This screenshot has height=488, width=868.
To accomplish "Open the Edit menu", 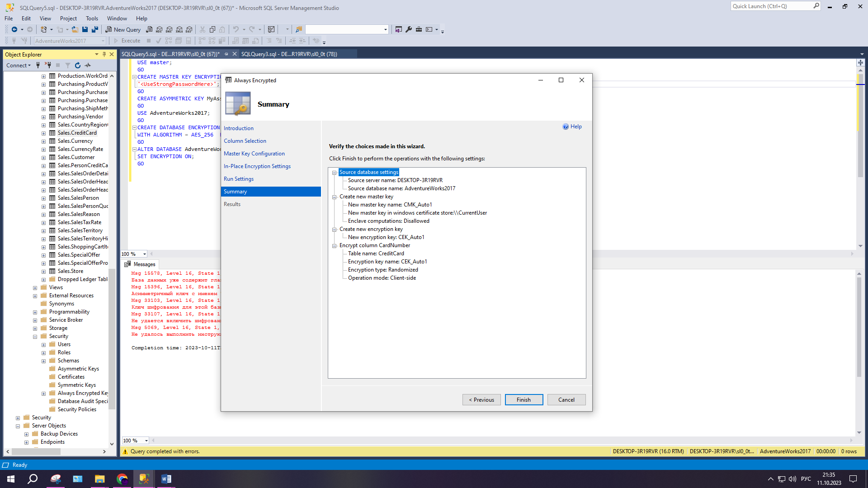I will (x=26, y=19).
